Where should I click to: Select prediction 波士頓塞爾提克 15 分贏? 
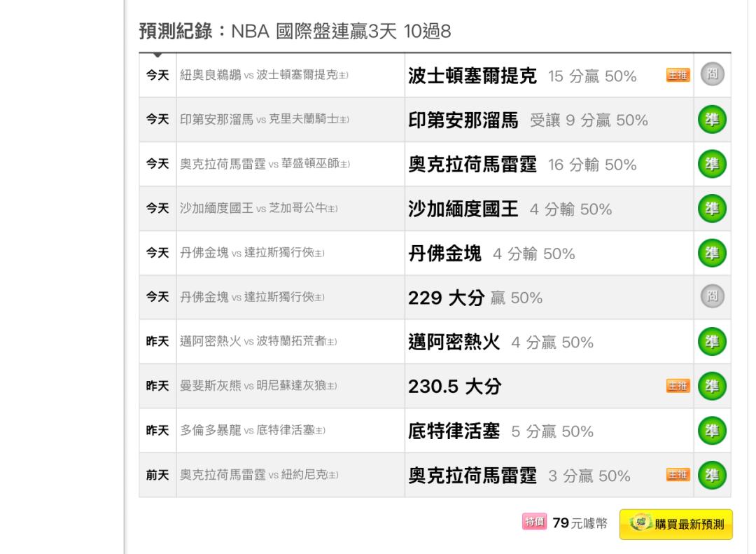522,76
